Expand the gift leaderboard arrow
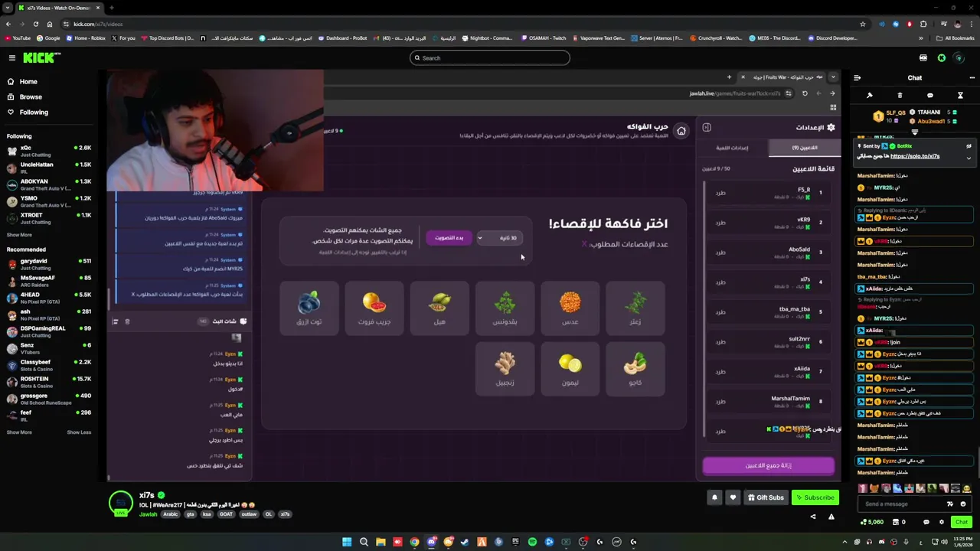Viewport: 980px width, 551px height. 914,132
